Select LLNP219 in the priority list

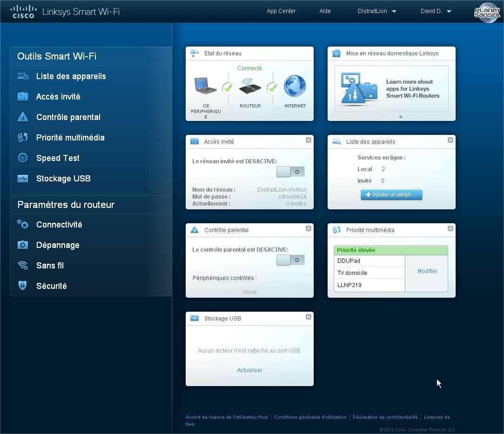(x=370, y=285)
